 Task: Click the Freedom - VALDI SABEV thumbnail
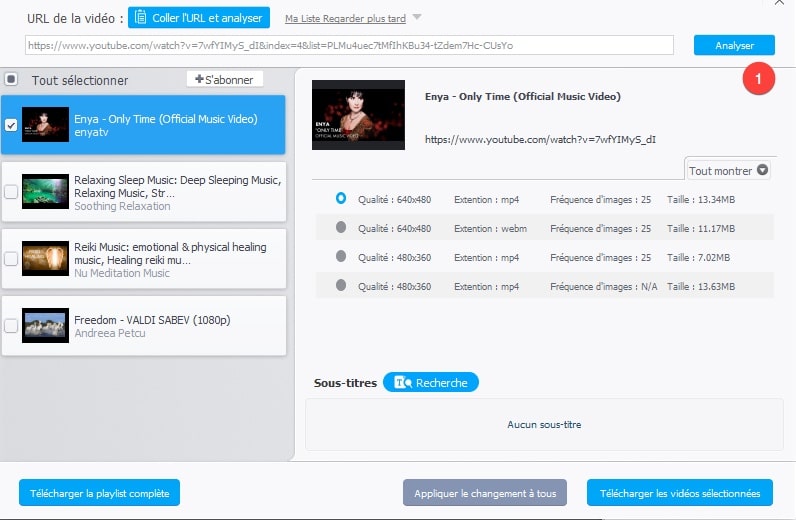coord(45,326)
